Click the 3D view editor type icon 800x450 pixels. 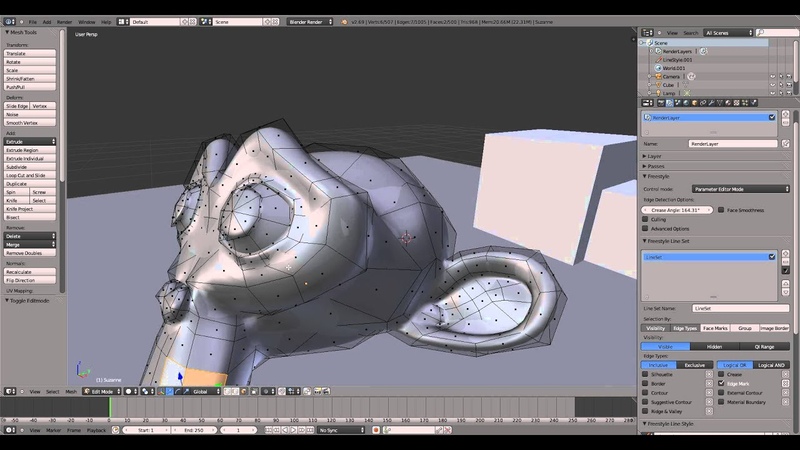coord(10,391)
